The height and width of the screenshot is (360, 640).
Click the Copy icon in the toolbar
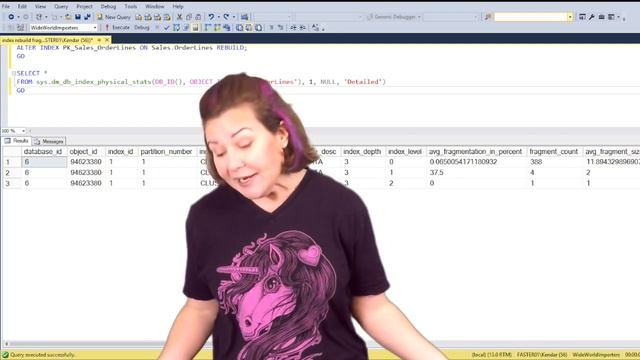coord(189,17)
